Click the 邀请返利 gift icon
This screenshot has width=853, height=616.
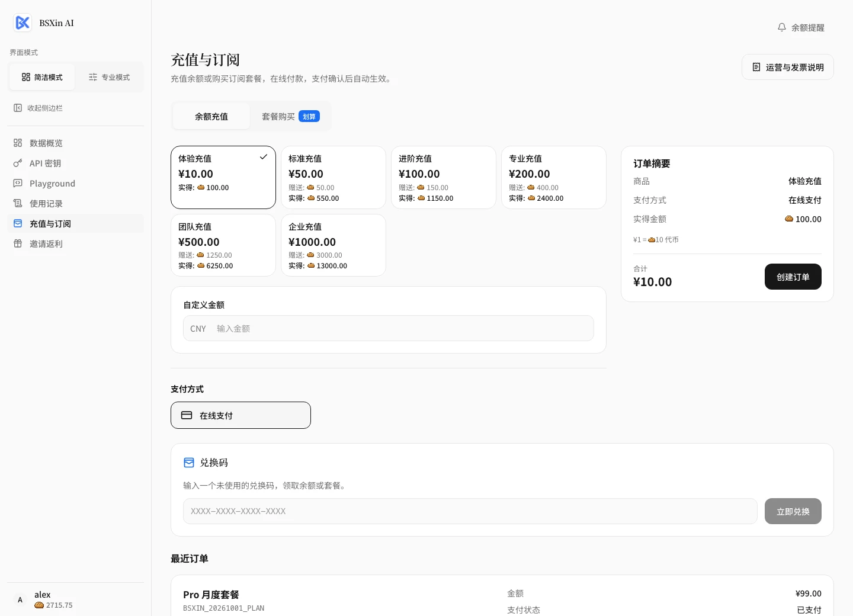click(18, 243)
